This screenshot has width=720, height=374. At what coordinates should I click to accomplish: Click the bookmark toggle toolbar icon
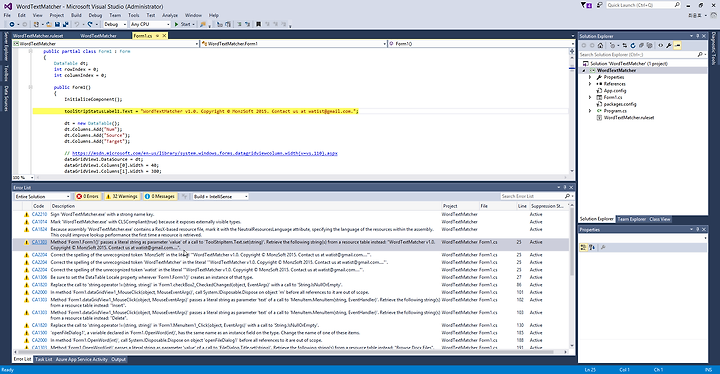(259, 24)
